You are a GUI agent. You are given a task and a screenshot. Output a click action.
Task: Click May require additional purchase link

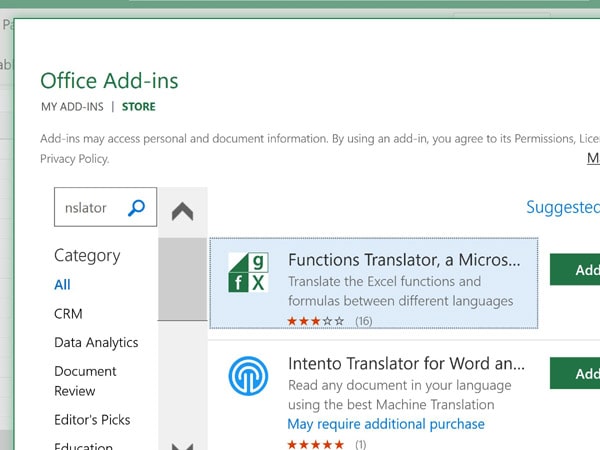point(386,424)
